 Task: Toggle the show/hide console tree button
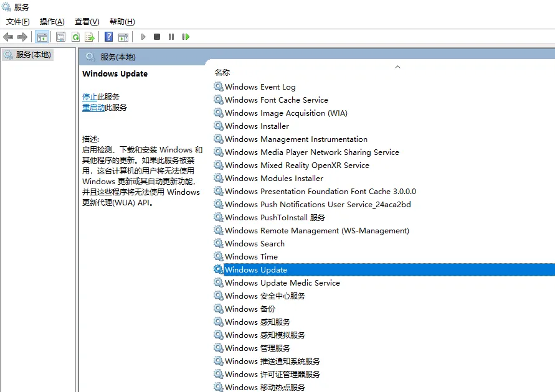(x=42, y=37)
